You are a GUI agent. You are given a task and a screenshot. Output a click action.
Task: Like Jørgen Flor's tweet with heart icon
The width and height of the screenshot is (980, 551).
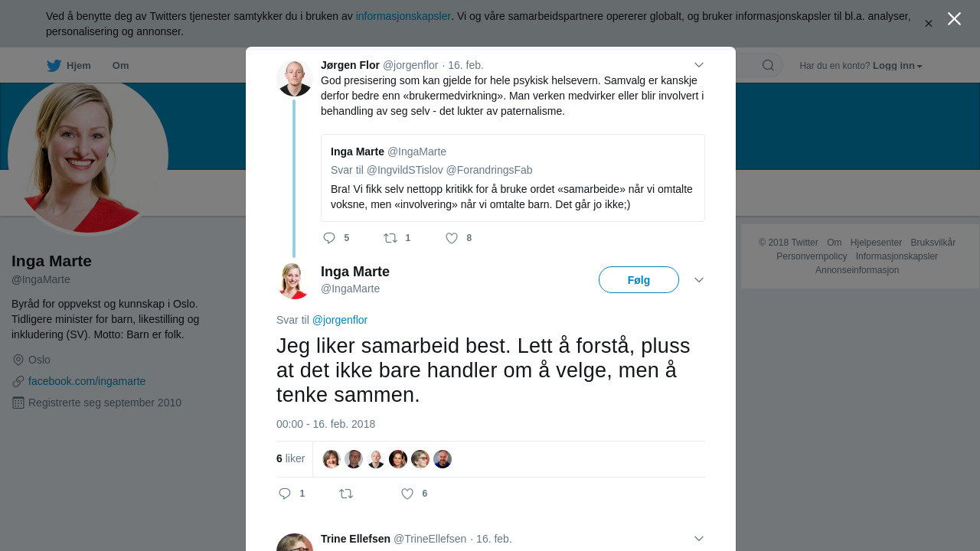(452, 238)
